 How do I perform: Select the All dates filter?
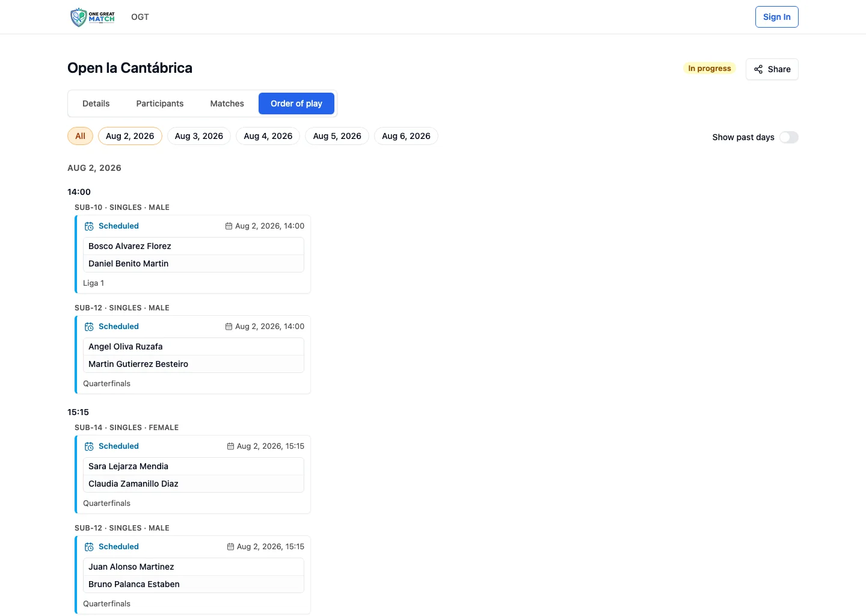point(81,136)
